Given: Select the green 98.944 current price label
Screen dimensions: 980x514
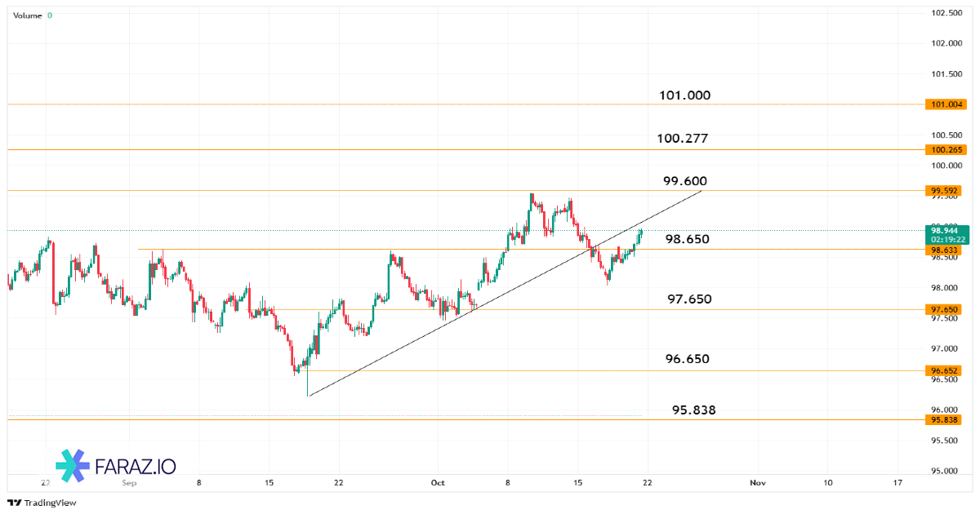Looking at the screenshot, I should click(x=944, y=231).
